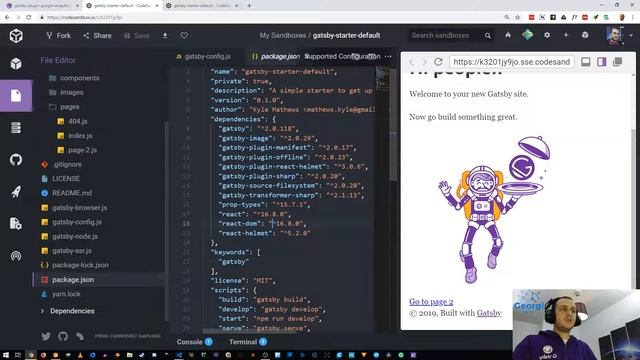Switch to the gatsby-config.js editor tab
The height and width of the screenshot is (360, 640).
tap(204, 56)
